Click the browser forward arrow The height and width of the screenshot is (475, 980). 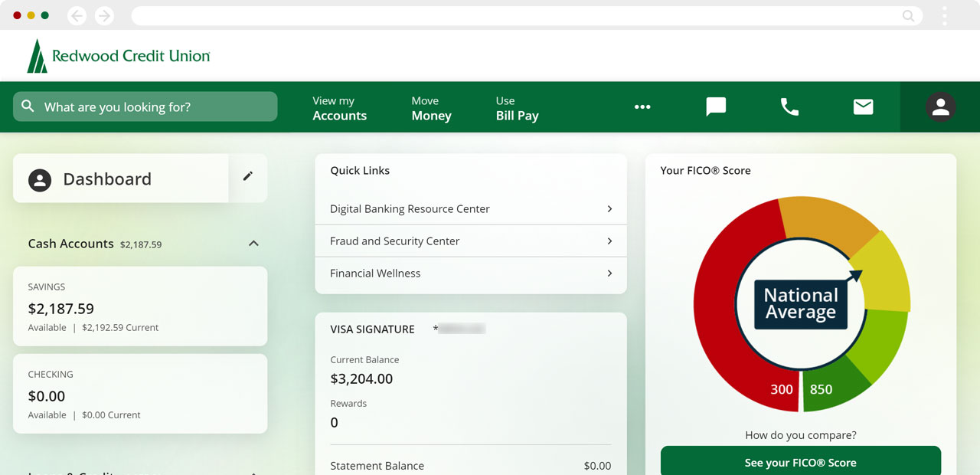click(104, 15)
